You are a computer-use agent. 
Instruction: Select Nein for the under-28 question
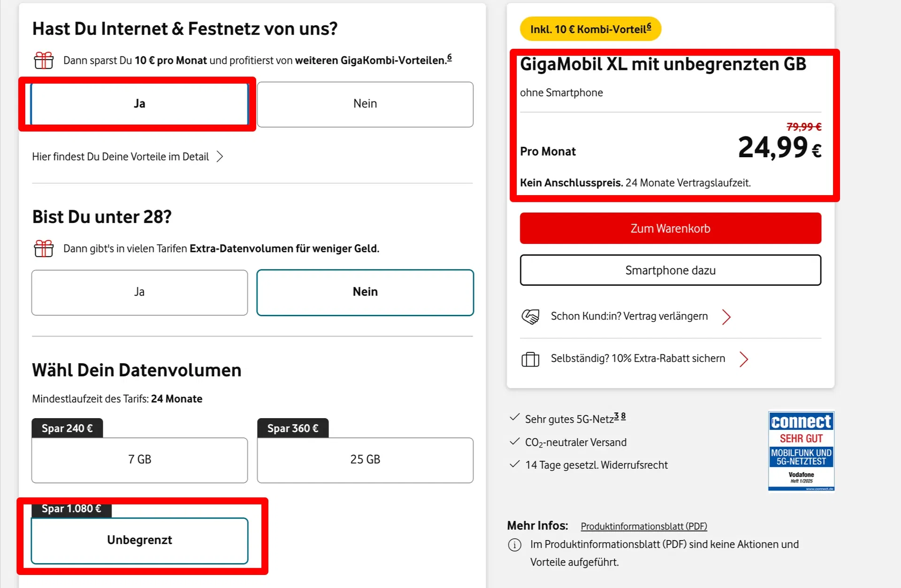click(x=365, y=292)
